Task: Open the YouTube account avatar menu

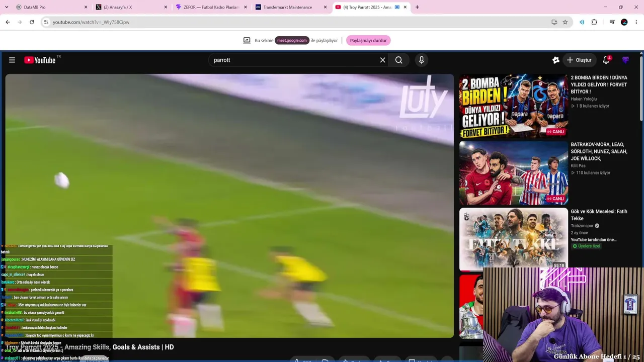Action: pyautogui.click(x=625, y=60)
